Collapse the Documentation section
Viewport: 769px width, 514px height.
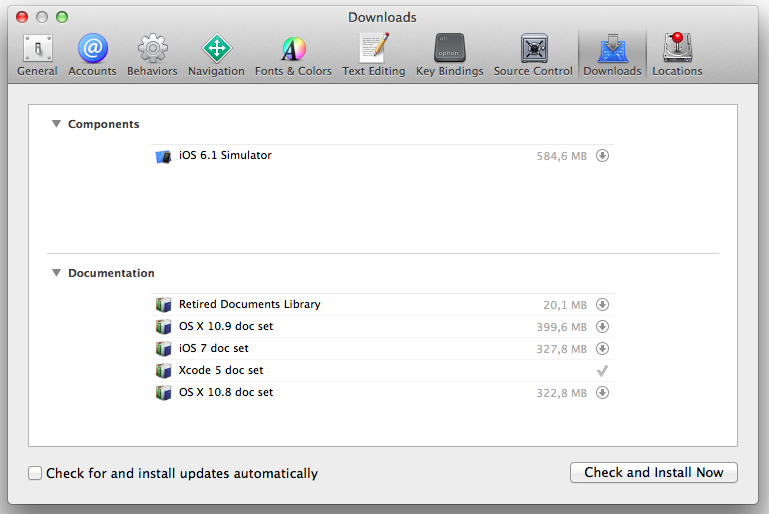tap(56, 273)
